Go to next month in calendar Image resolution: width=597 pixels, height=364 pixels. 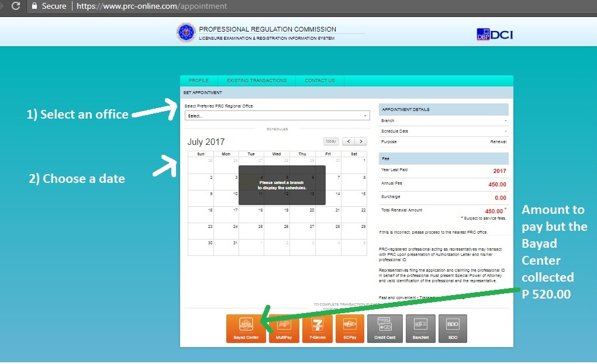click(361, 141)
